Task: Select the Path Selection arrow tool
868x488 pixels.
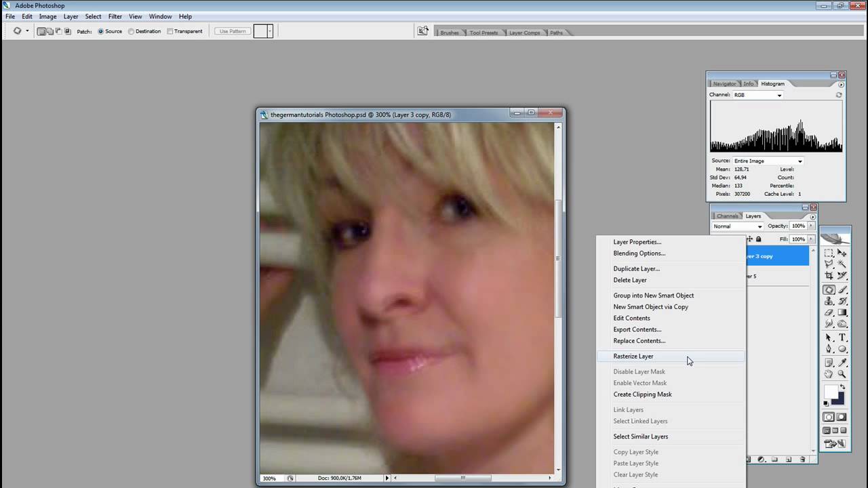Action: [828, 338]
